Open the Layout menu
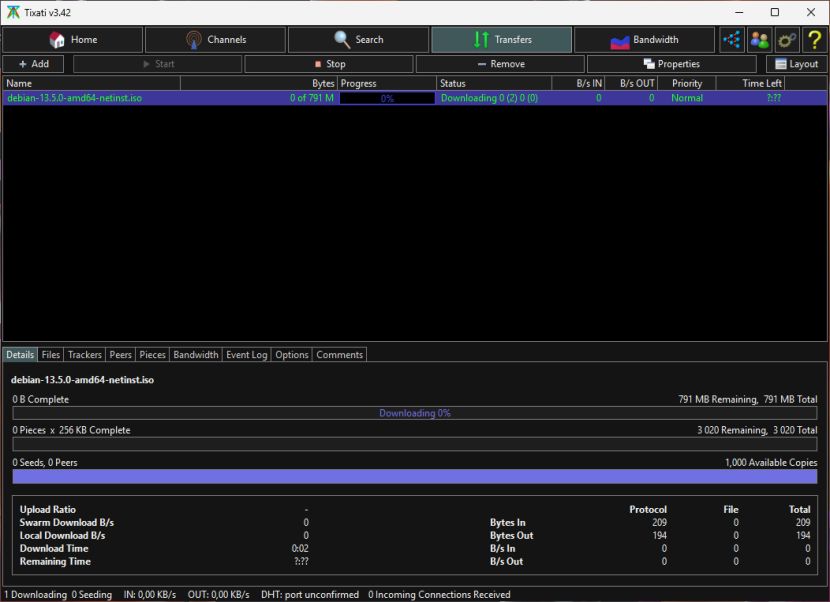 (796, 64)
